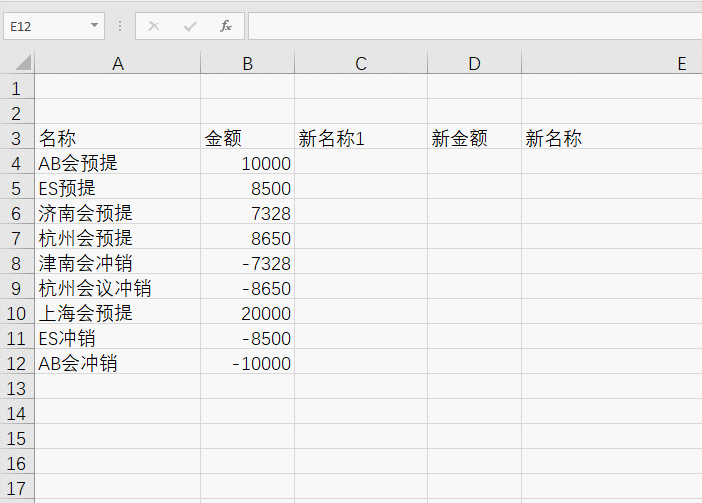The height and width of the screenshot is (503, 702).
Task: Click the cell with header 新金额
Action: (x=475, y=138)
